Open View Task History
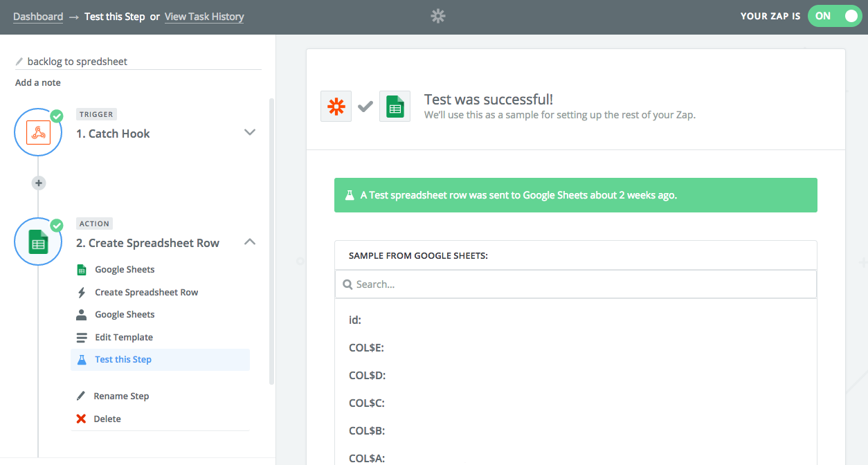 pyautogui.click(x=204, y=16)
